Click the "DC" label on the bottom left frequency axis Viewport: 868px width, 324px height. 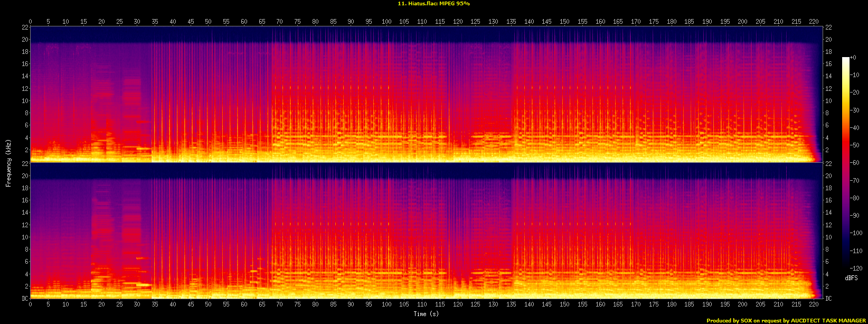point(24,299)
